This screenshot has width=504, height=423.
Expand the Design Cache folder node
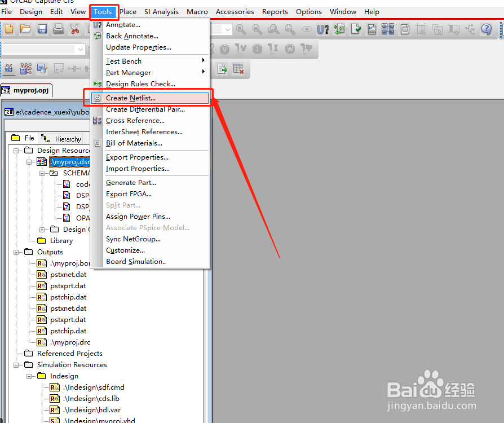[x=42, y=230]
